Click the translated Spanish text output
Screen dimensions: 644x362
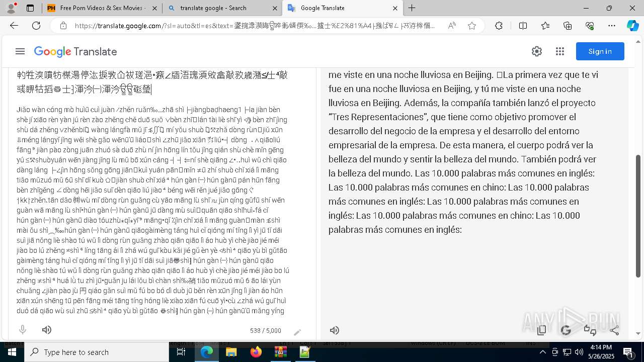[x=463, y=152]
